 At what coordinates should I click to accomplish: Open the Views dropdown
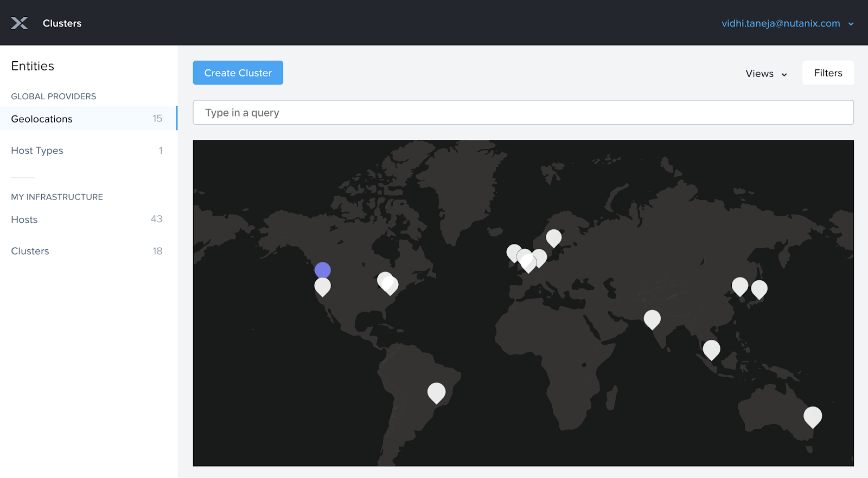pos(765,74)
